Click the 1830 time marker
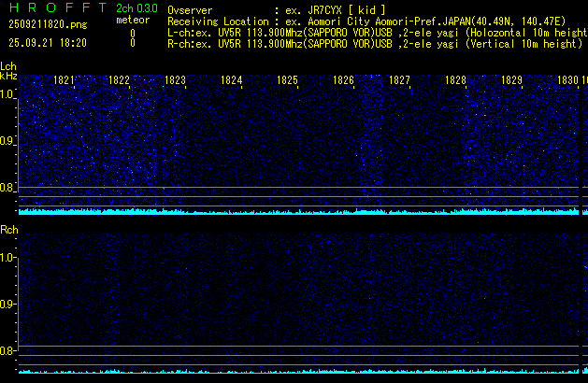This screenshot has height=383, width=588. click(x=568, y=81)
